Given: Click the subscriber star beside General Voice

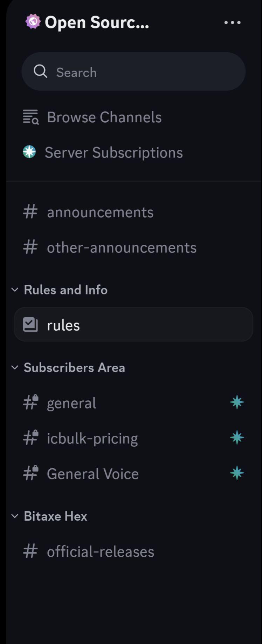Looking at the screenshot, I should point(237,473).
